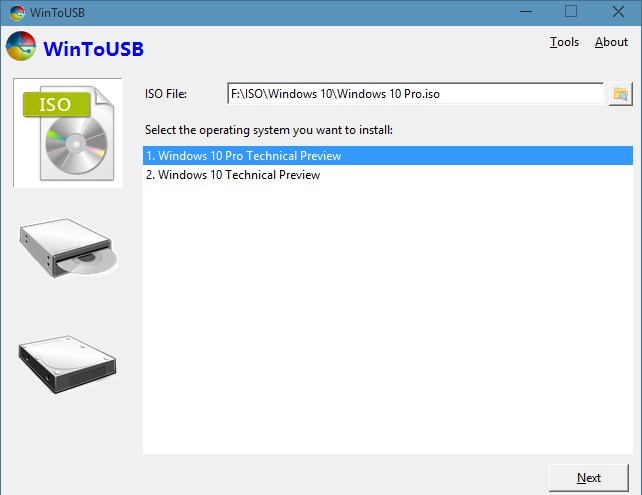642x495 pixels.
Task: Close the WinToUSB window
Action: click(617, 12)
